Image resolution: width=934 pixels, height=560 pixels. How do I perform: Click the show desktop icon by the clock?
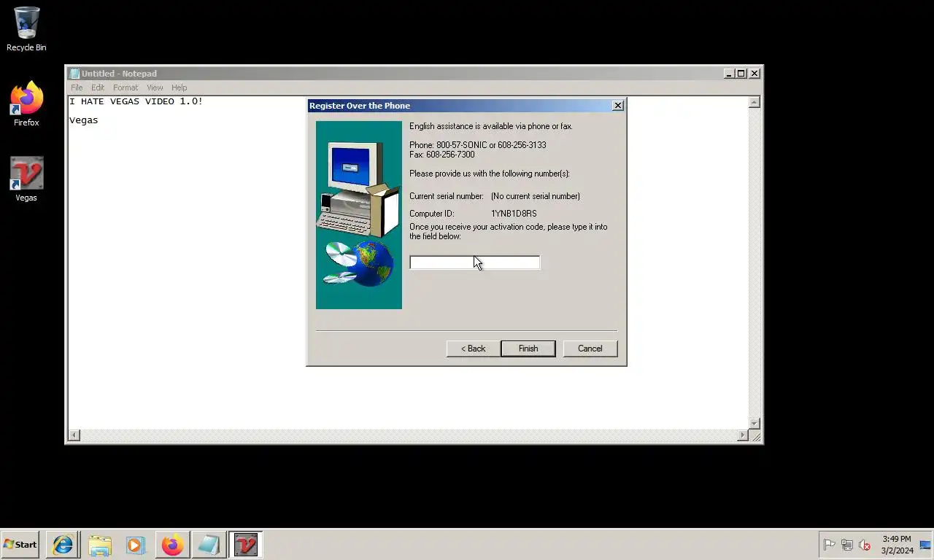925,545
